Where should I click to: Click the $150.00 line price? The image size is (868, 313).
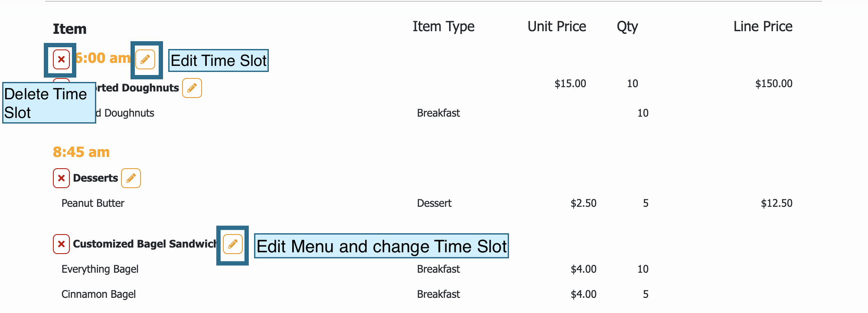coord(774,84)
